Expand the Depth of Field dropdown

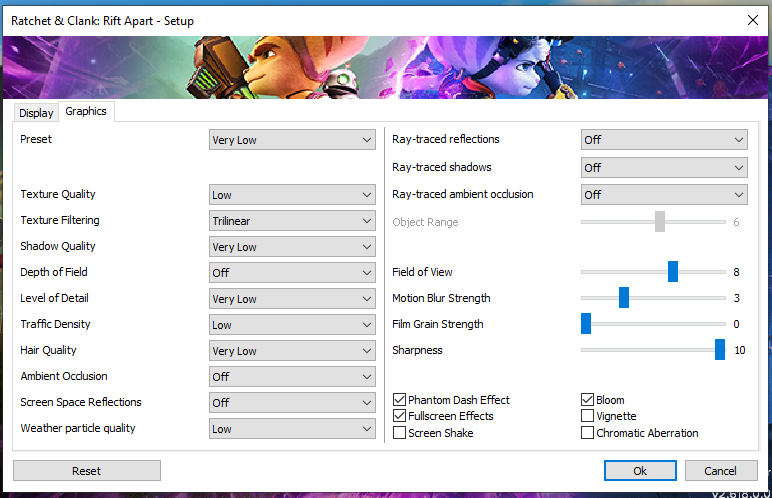coord(292,272)
